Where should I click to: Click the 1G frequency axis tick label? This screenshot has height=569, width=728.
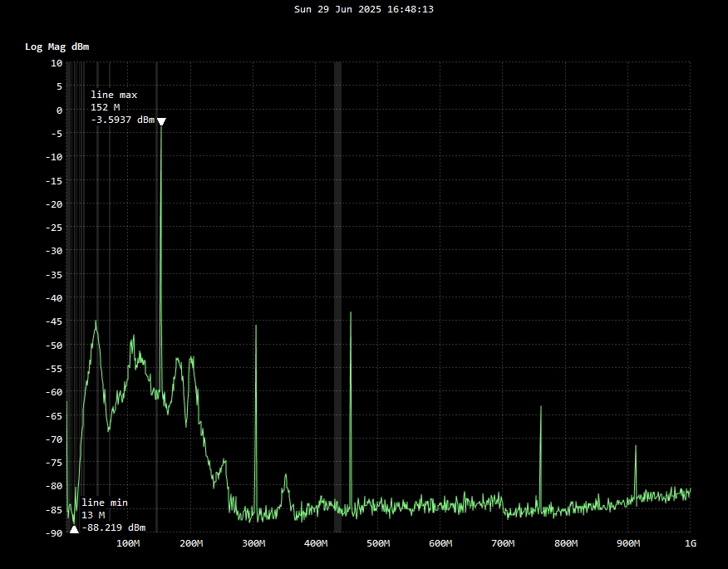tap(690, 544)
